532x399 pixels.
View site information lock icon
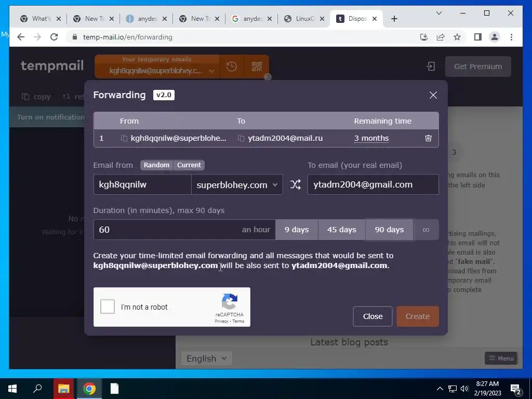click(75, 37)
